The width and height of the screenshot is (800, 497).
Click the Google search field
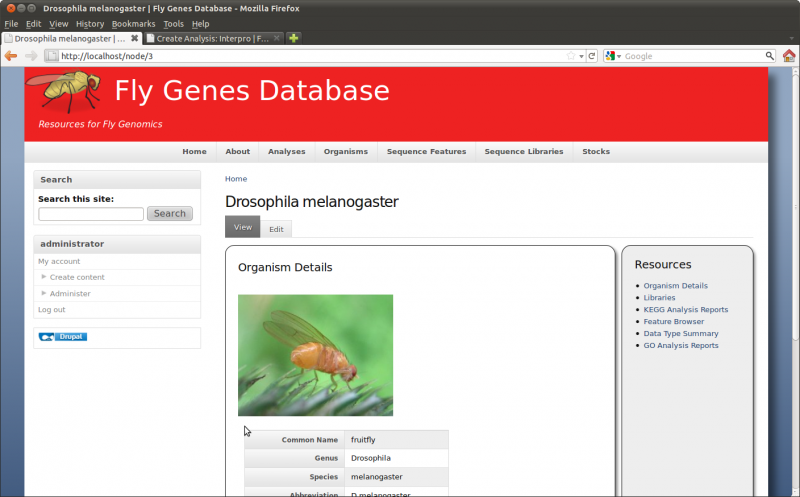(693, 56)
